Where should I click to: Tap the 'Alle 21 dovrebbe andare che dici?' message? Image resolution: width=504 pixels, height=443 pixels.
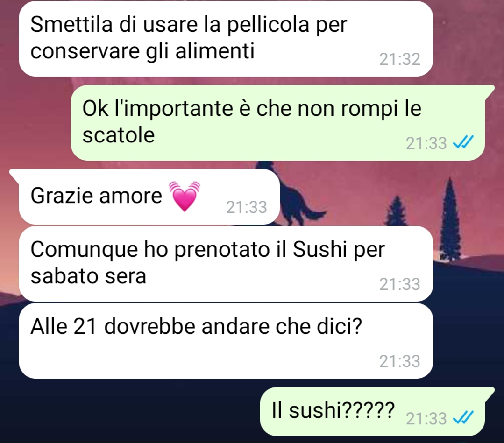click(x=226, y=341)
